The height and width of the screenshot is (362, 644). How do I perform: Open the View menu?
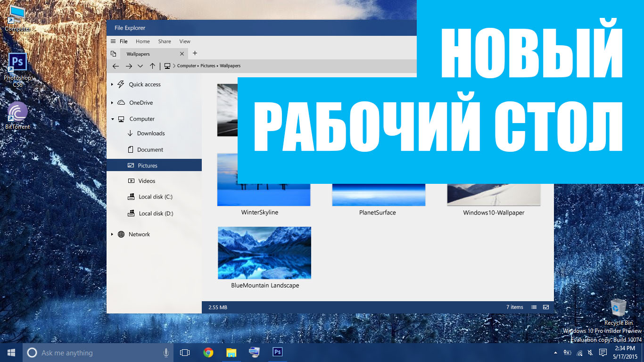point(185,41)
